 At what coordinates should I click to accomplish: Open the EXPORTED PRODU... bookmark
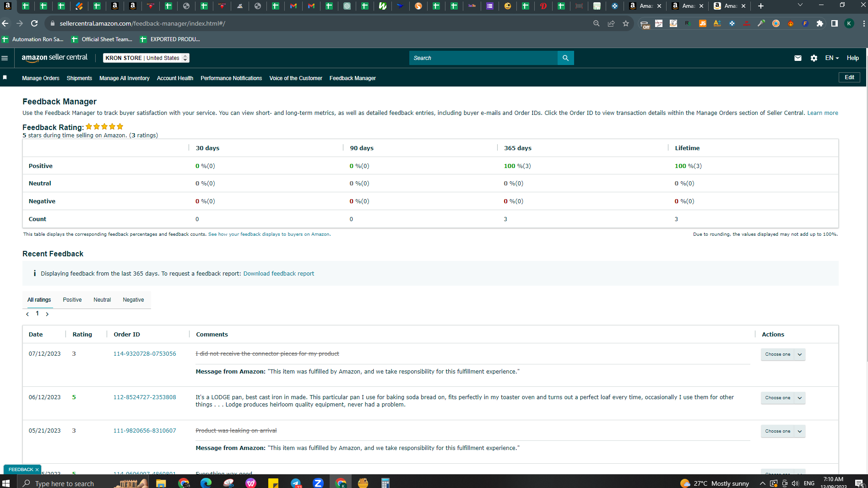click(x=170, y=39)
